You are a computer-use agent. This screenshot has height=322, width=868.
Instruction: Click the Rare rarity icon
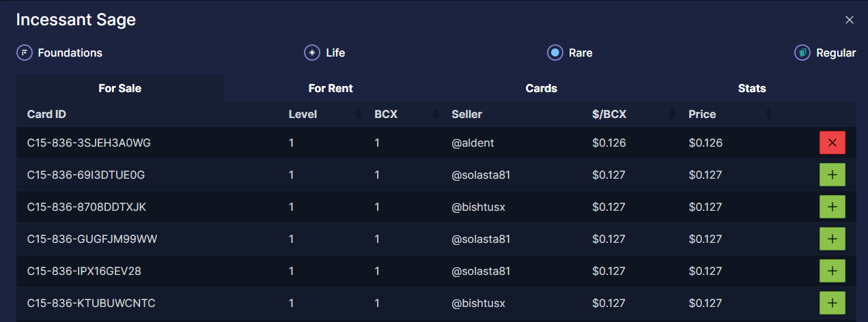(x=555, y=53)
